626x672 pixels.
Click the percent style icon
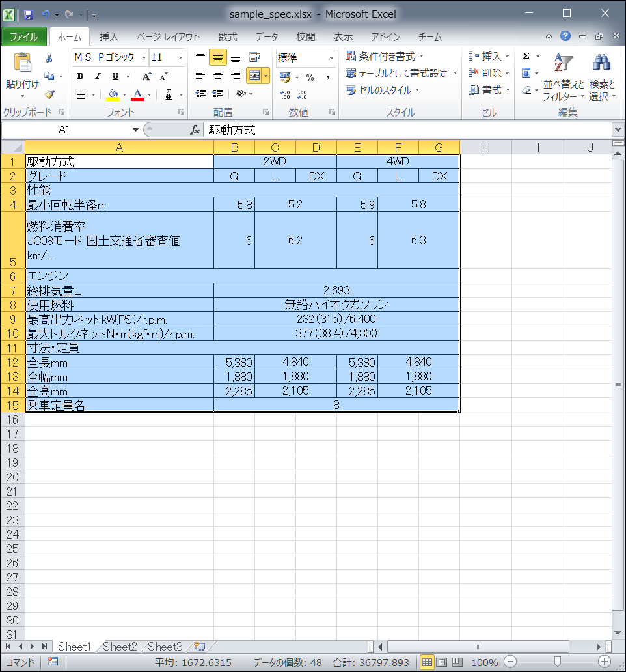coord(310,77)
